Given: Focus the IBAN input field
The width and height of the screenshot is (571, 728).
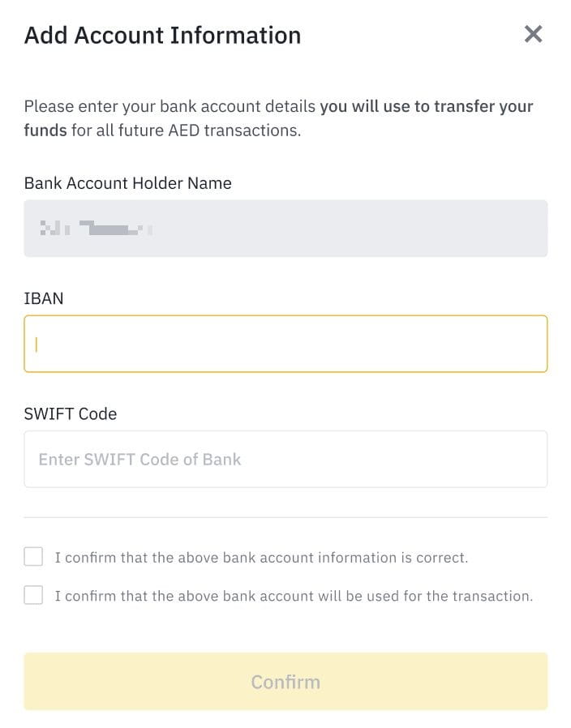Looking at the screenshot, I should tap(285, 344).
